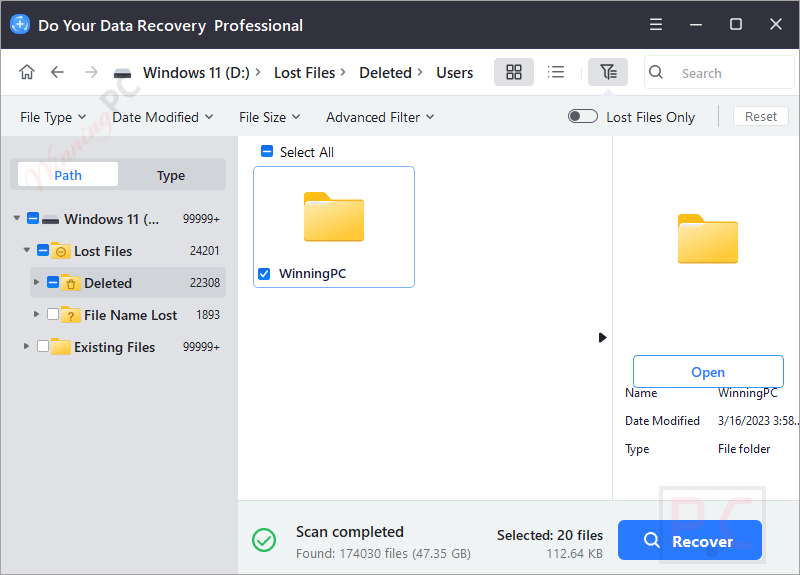Open the Advanced Filter dropdown
This screenshot has height=575, width=800.
point(380,117)
